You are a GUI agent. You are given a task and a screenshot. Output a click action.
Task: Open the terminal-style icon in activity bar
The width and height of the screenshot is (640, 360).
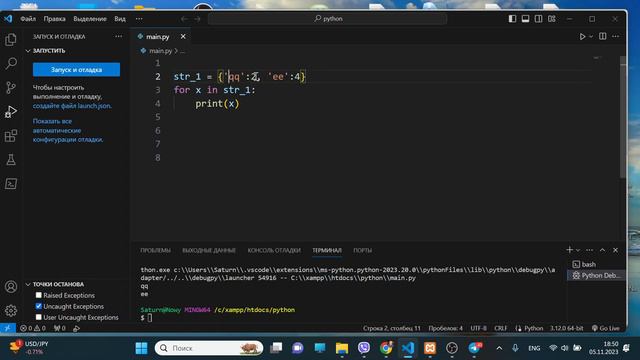click(x=11, y=184)
